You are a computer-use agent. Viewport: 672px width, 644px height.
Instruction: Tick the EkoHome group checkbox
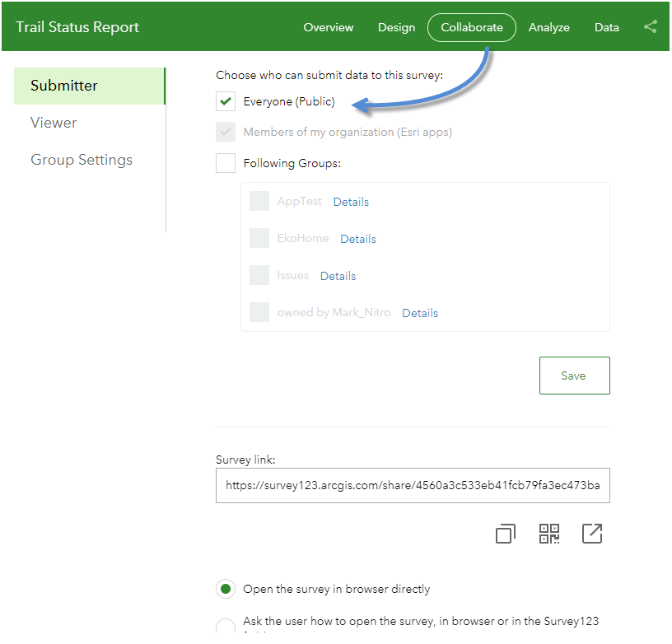[259, 238]
